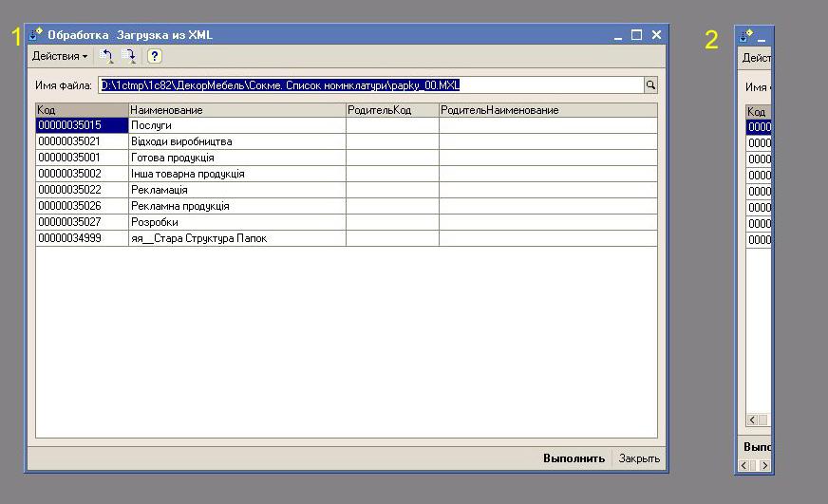
Task: Click the table's left scroll arrow in window 2
Action: click(752, 420)
